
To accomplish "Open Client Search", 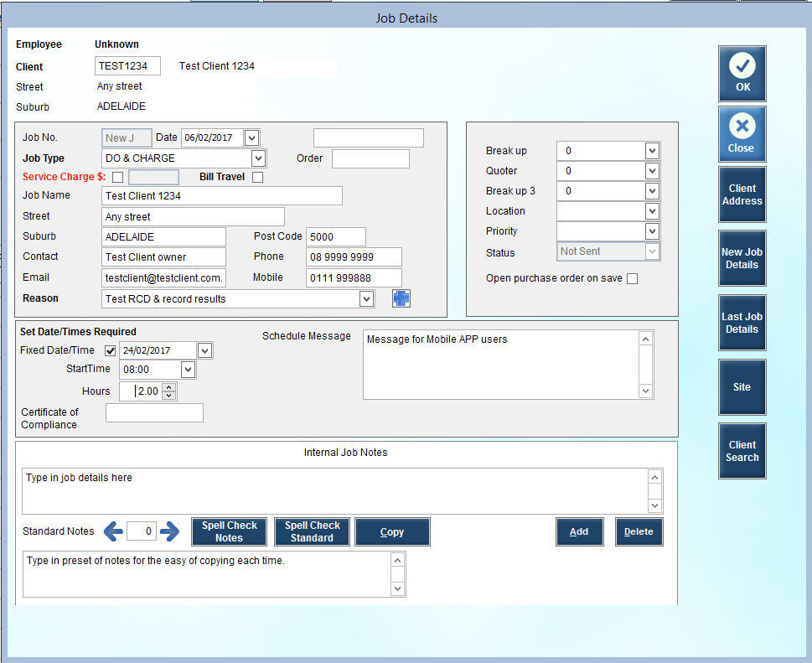I will tap(742, 451).
